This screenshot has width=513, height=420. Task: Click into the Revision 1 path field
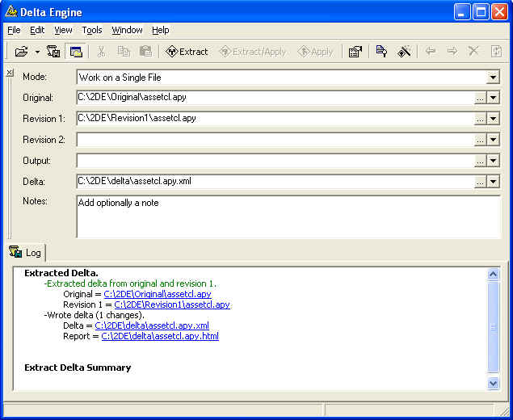[275, 119]
